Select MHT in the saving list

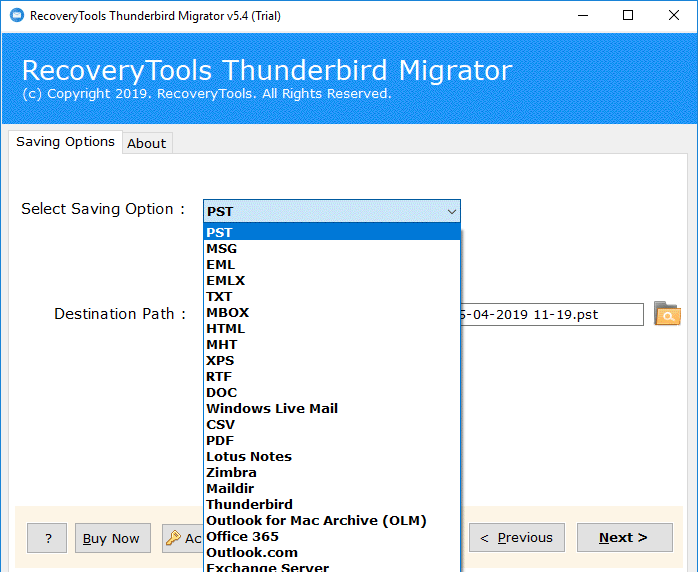click(332, 345)
